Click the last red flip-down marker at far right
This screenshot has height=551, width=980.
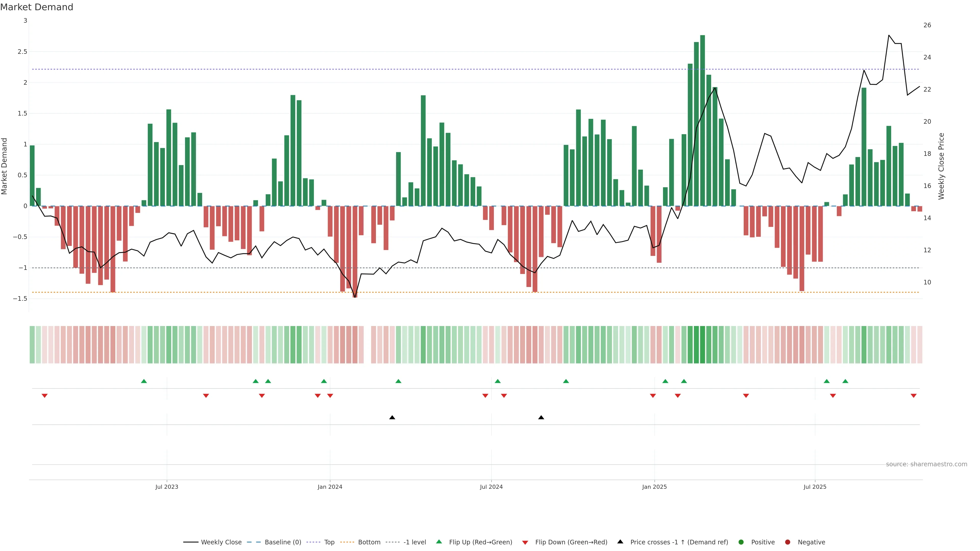[x=913, y=396]
